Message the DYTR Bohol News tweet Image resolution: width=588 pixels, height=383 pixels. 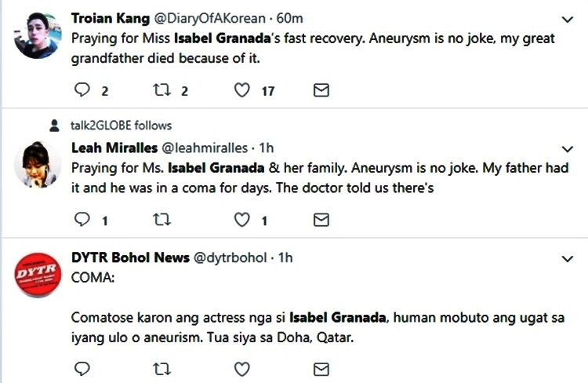[x=321, y=368]
